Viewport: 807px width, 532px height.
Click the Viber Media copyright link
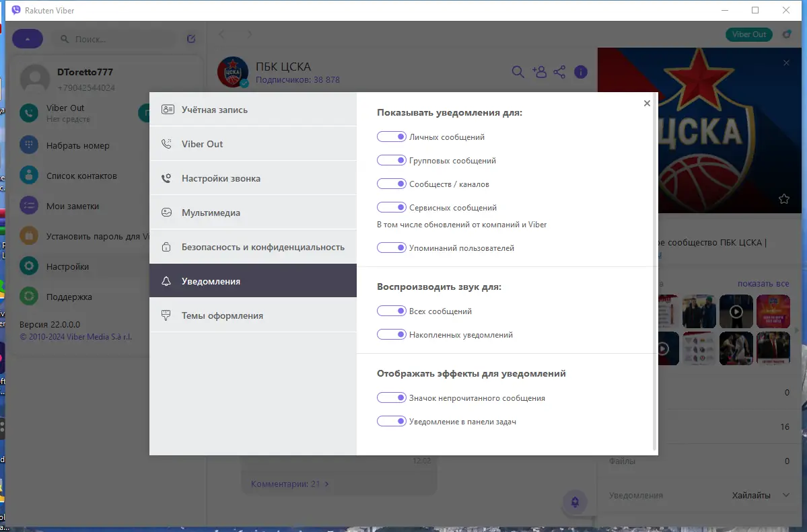tap(75, 337)
